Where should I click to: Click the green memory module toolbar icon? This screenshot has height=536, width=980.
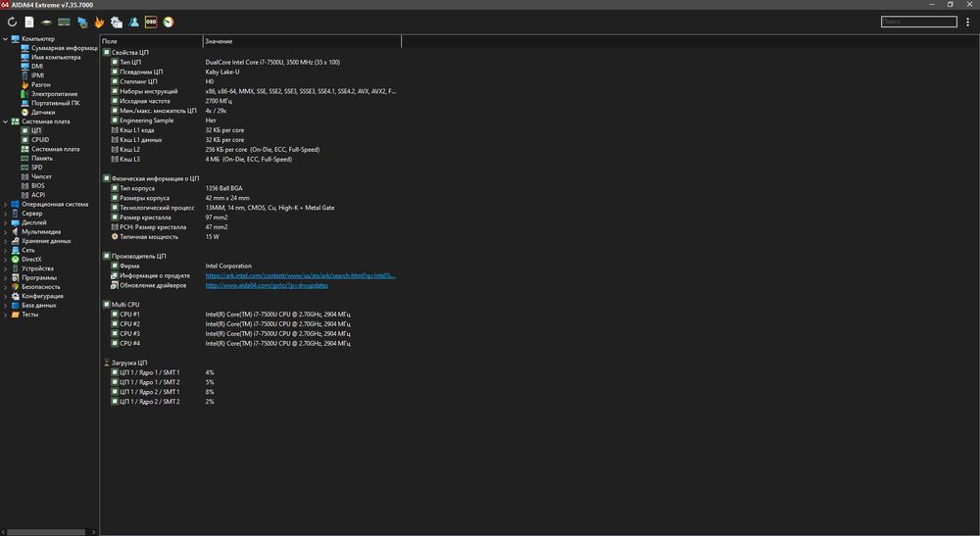(x=65, y=21)
